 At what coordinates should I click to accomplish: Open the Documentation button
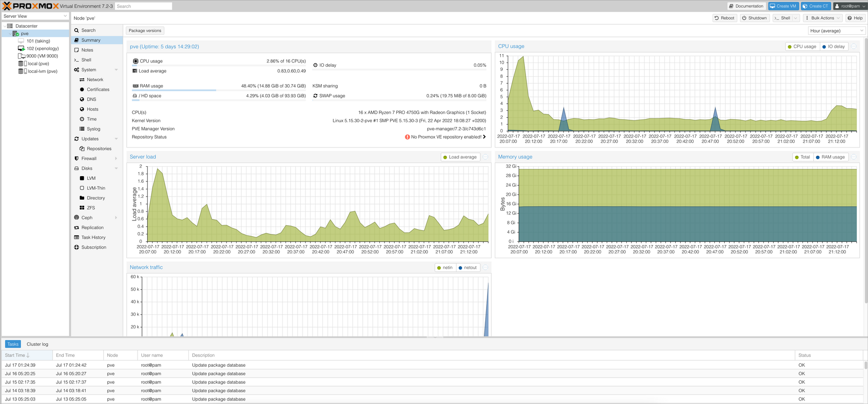746,6
